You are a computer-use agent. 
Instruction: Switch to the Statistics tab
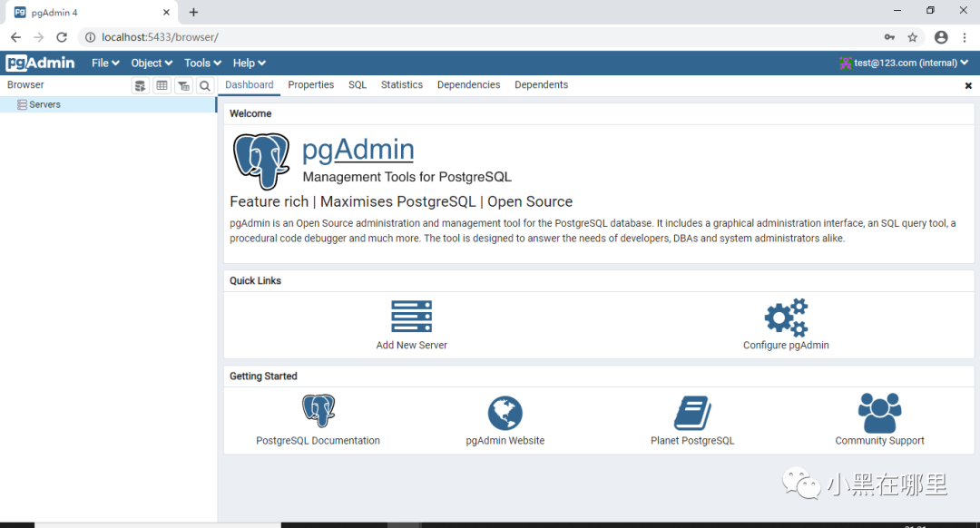coord(402,85)
